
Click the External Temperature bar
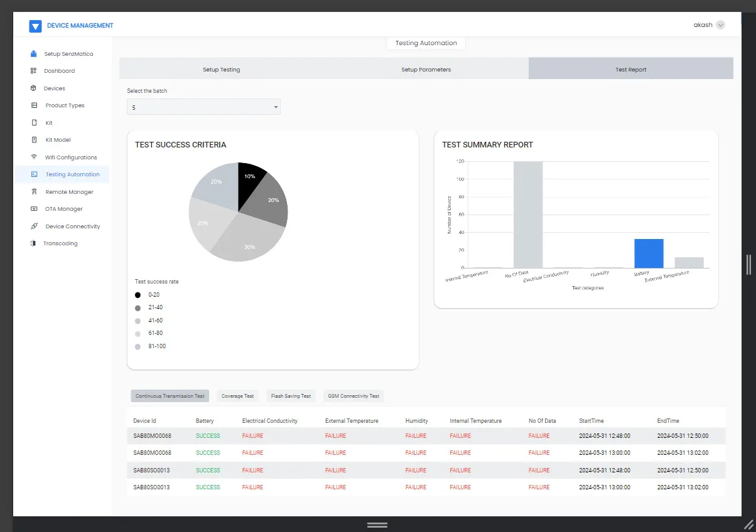(689, 263)
